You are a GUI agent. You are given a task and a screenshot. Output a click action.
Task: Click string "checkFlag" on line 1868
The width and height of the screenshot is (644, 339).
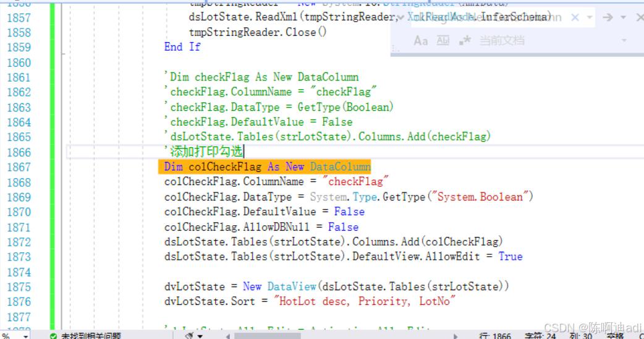(x=355, y=181)
